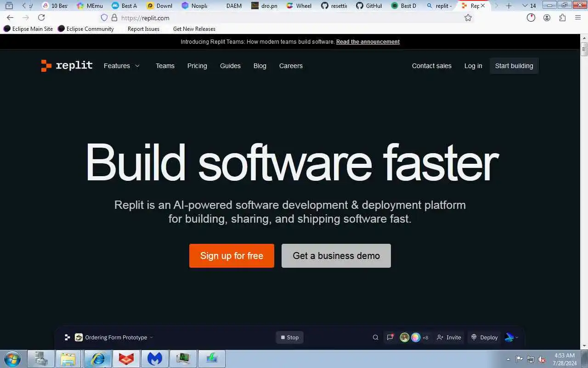The image size is (588, 368).
Task: Go back using the browser back arrow
Action: coord(10,17)
